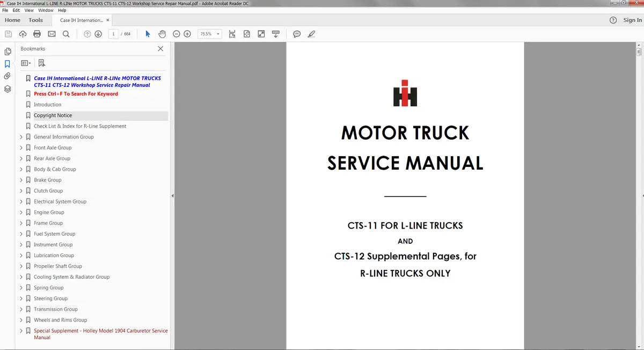Expand the Special Supplement Holley Carburetor bookmark

click(21, 331)
